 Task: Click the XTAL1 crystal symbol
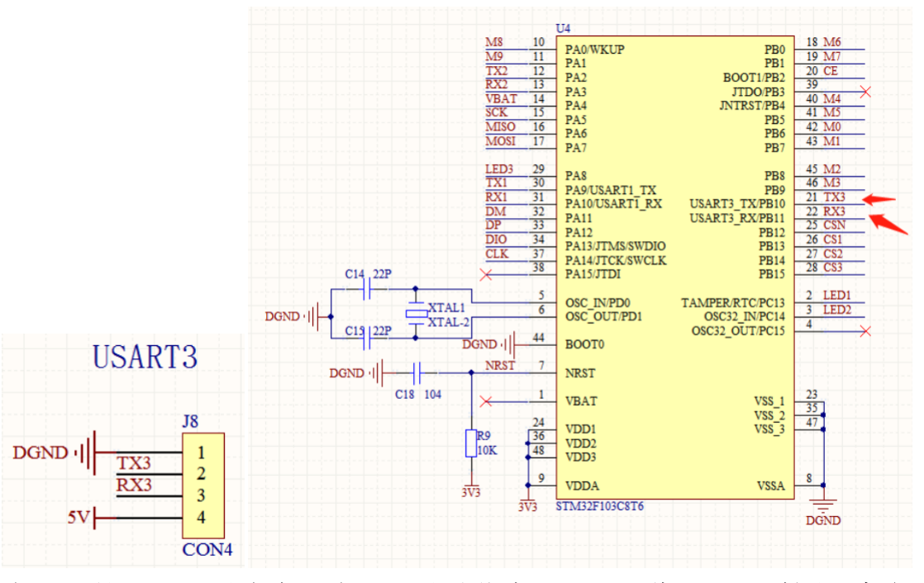click(416, 314)
